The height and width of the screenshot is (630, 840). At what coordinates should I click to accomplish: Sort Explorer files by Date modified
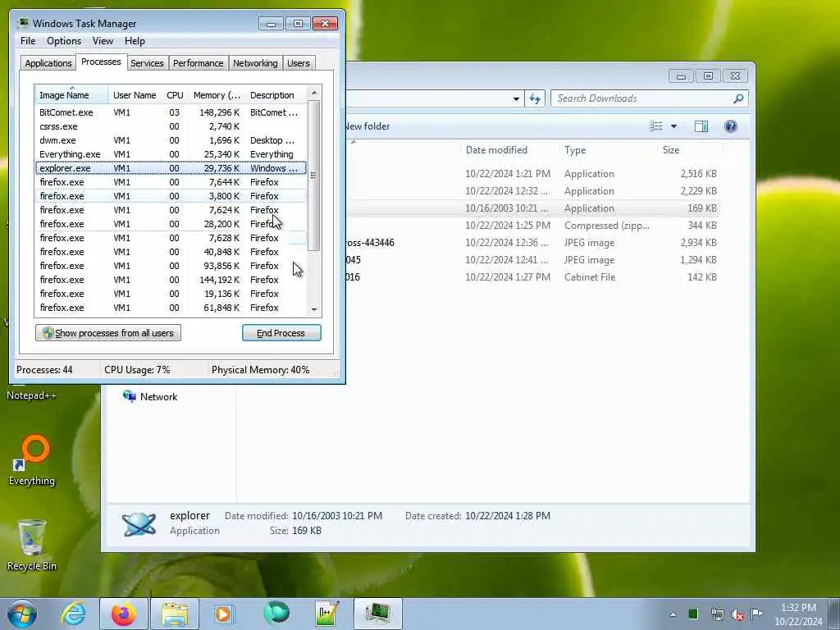pyautogui.click(x=509, y=150)
